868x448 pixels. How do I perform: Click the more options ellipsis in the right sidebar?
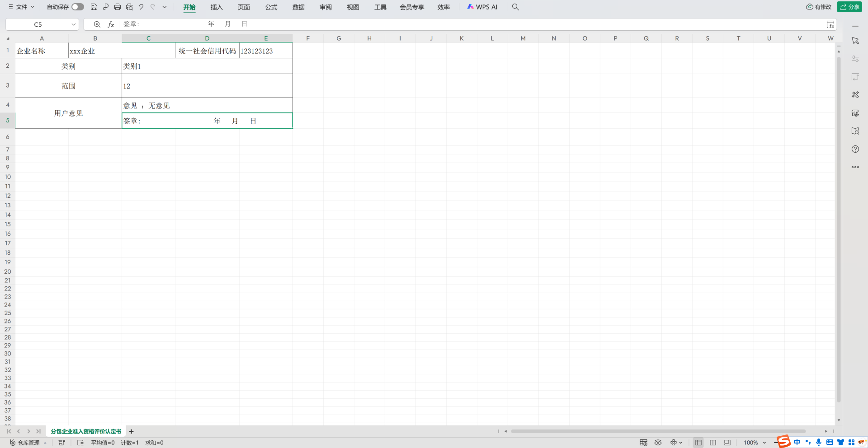coord(855,167)
